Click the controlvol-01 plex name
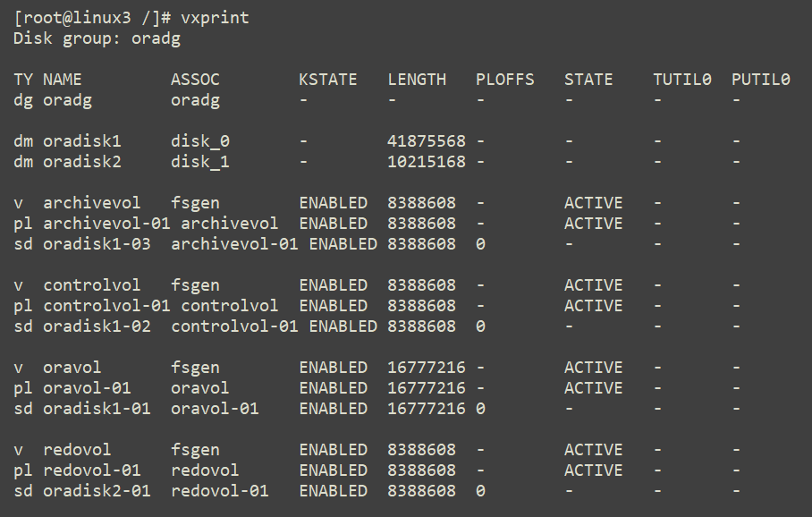 tap(106, 306)
